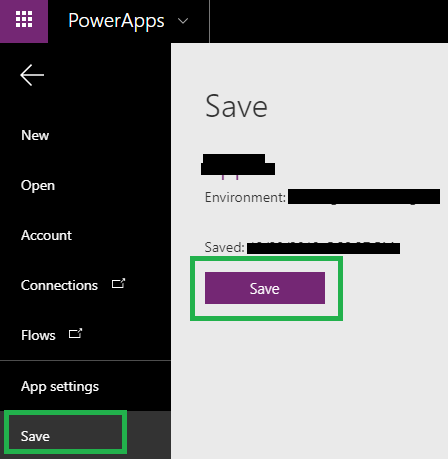Open the Account menu item
Image resolution: width=448 pixels, height=459 pixels.
(46, 235)
